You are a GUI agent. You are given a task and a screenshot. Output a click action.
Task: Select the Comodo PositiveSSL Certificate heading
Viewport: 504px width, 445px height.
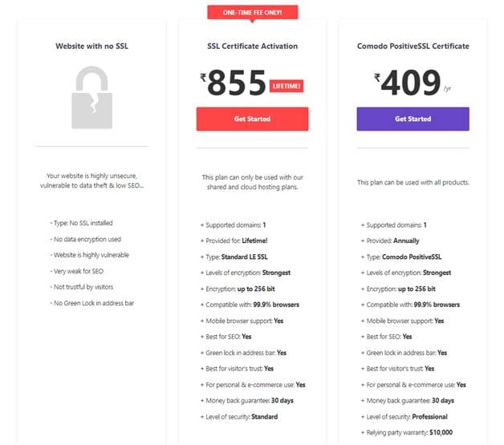(413, 47)
